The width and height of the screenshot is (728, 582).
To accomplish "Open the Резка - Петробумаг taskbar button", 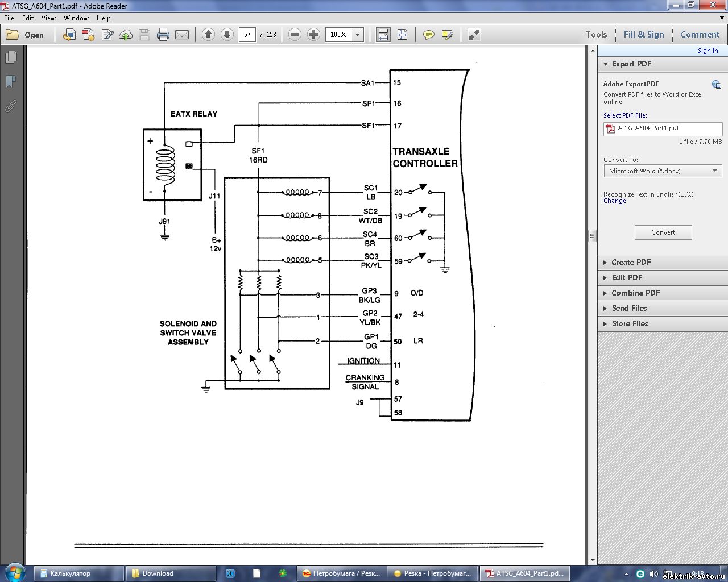I will click(x=433, y=573).
